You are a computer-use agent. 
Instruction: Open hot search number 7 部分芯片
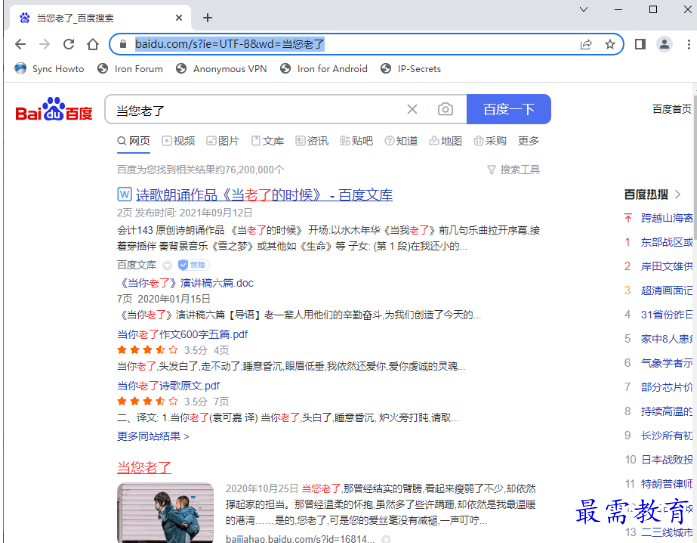tap(666, 387)
